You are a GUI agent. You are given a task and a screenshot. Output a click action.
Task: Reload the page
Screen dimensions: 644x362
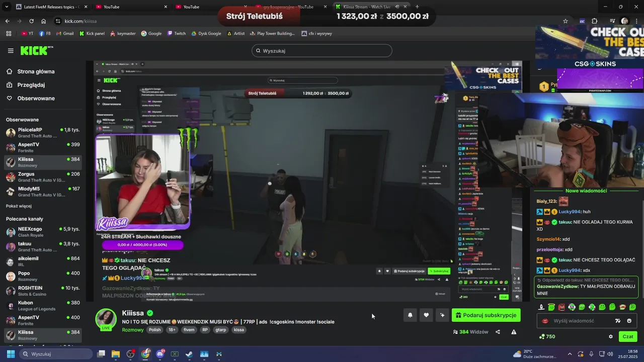tap(31, 21)
